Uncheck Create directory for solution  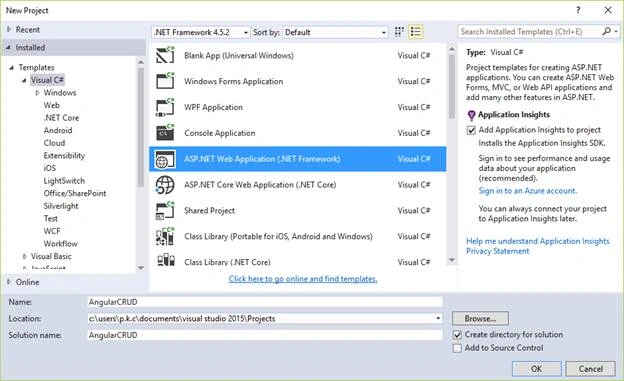458,335
